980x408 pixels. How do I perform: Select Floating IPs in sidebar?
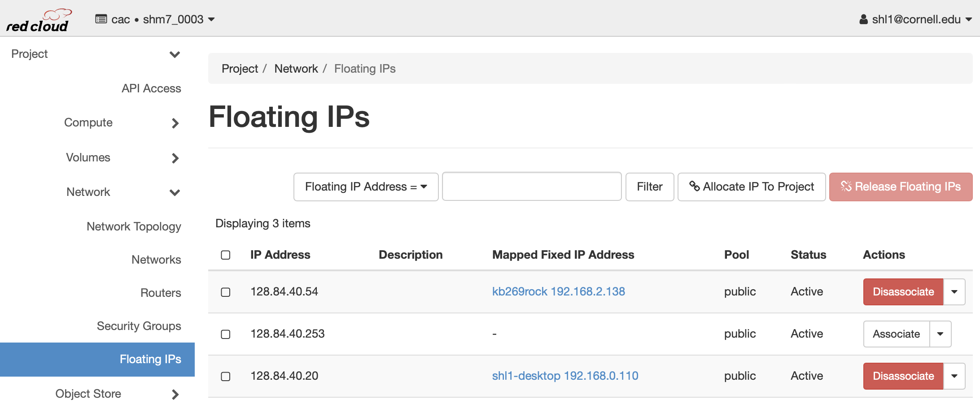click(x=97, y=359)
